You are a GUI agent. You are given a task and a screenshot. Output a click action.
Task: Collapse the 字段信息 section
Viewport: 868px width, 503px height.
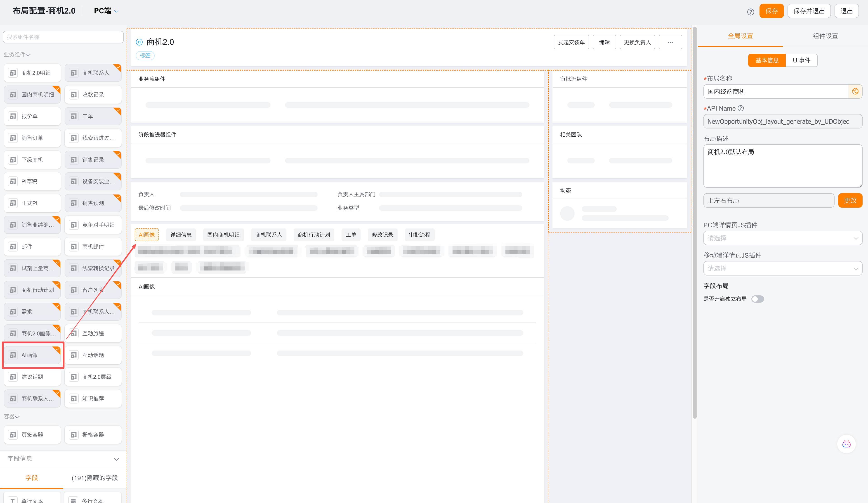pos(116,459)
